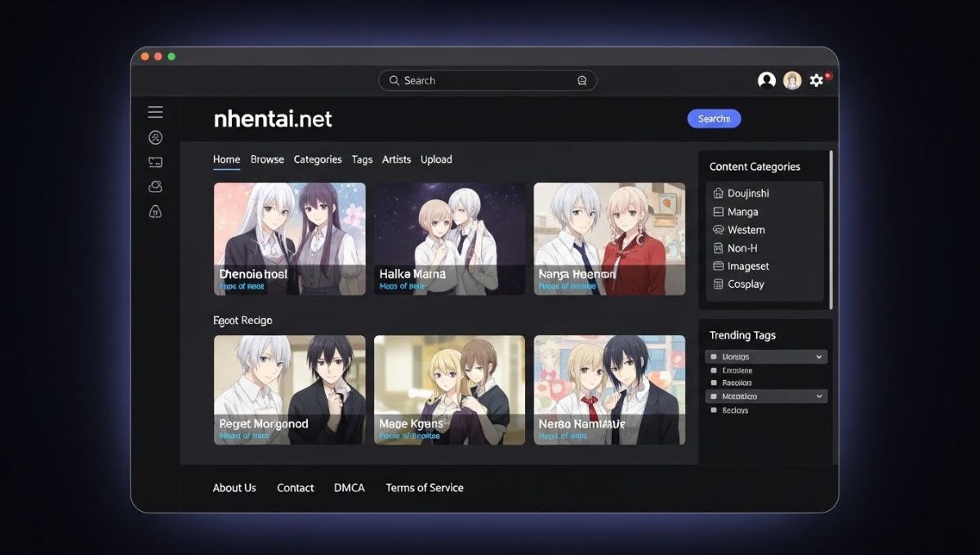
Task: Open the settings gear with notification dot
Action: click(817, 80)
